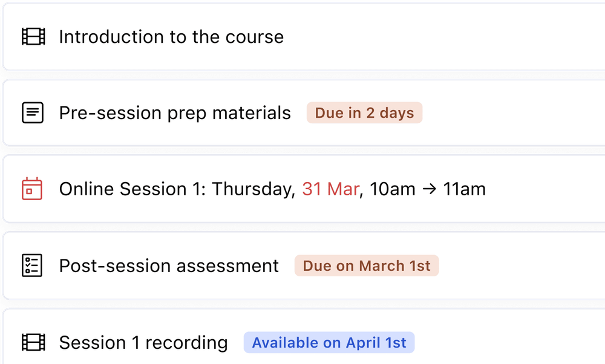
Task: Click the 'Due on March 1st' badge
Action: pyautogui.click(x=367, y=265)
